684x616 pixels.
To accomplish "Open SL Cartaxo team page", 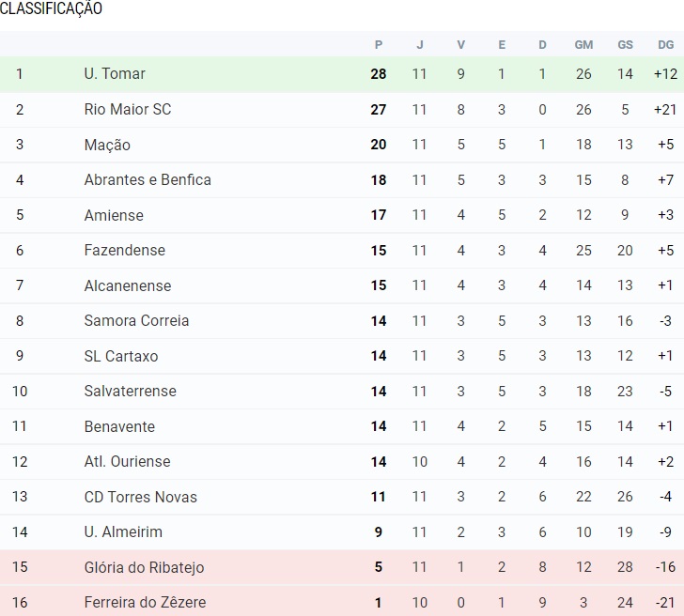I will pyautogui.click(x=121, y=356).
